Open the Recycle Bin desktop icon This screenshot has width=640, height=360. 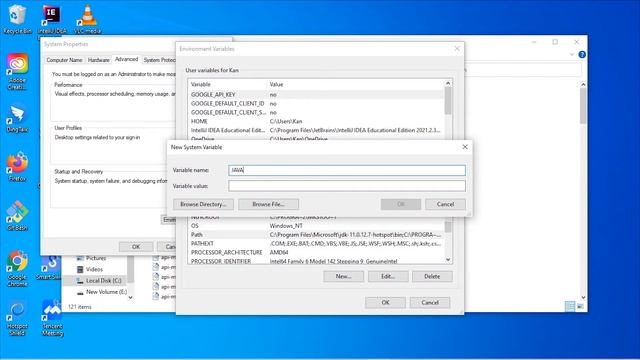coord(17,18)
